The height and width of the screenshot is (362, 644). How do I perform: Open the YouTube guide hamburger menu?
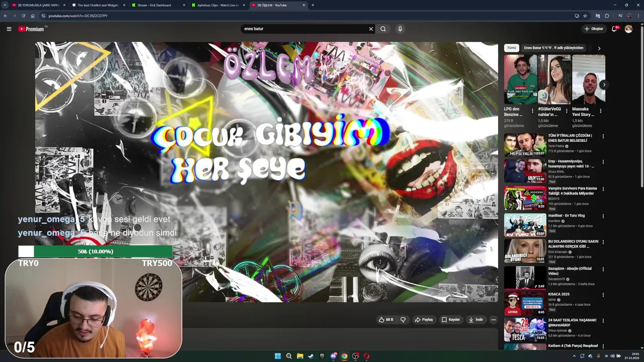pos(9,29)
